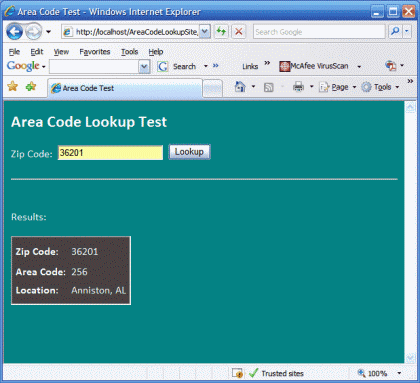
Task: Open the Google Search options arrow
Action: pyautogui.click(x=206, y=66)
